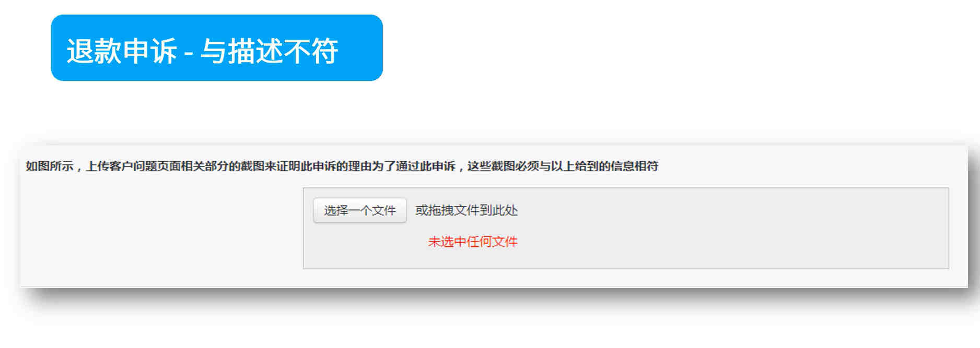Click the red 未选中任何文件 status message
Viewport: 980px width, 348px height.
[x=473, y=242]
